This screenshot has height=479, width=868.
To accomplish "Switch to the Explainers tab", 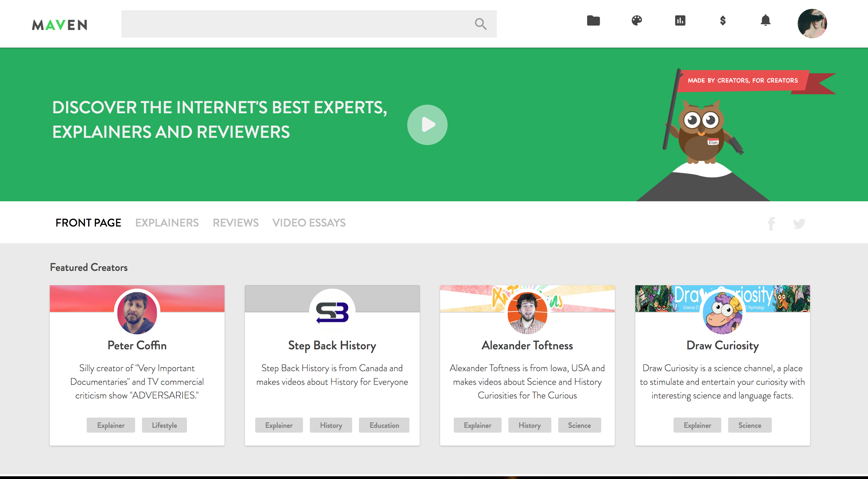I will [x=167, y=223].
